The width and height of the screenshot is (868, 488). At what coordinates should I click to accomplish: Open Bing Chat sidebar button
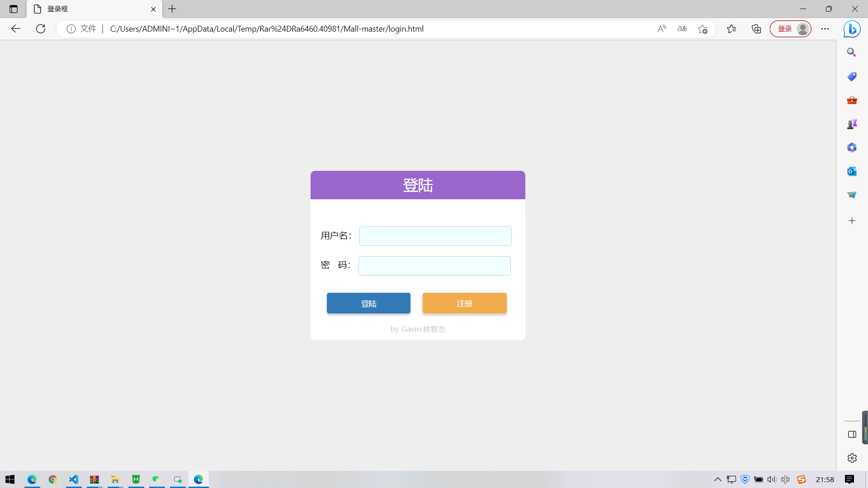[852, 29]
